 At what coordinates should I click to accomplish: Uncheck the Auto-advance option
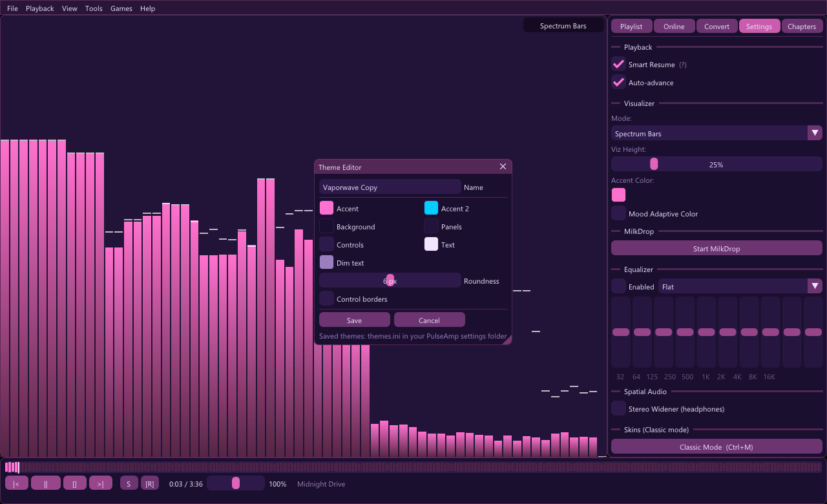pos(618,83)
